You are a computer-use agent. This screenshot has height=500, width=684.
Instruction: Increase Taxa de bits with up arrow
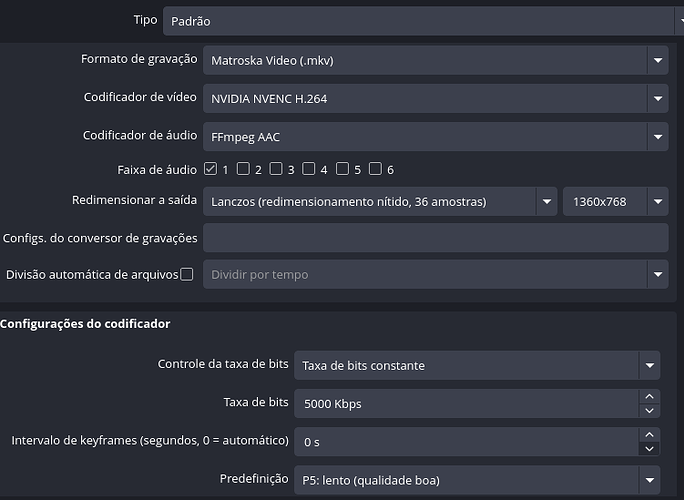(x=650, y=397)
